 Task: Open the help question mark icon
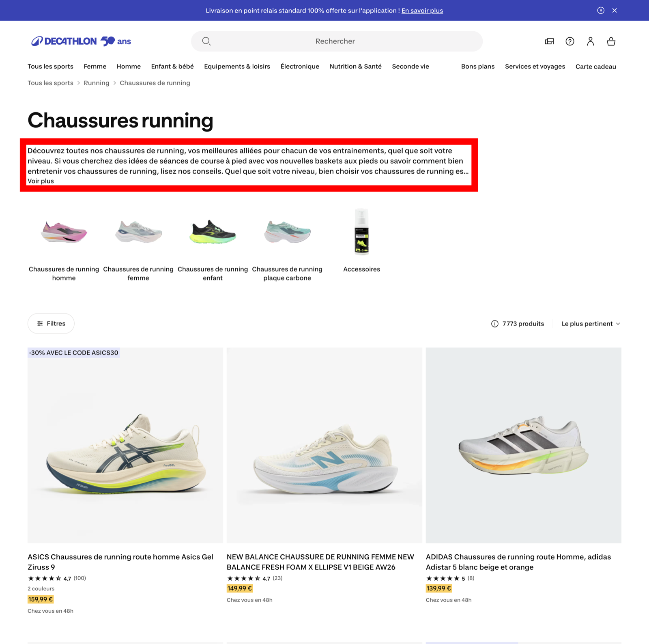[570, 41]
